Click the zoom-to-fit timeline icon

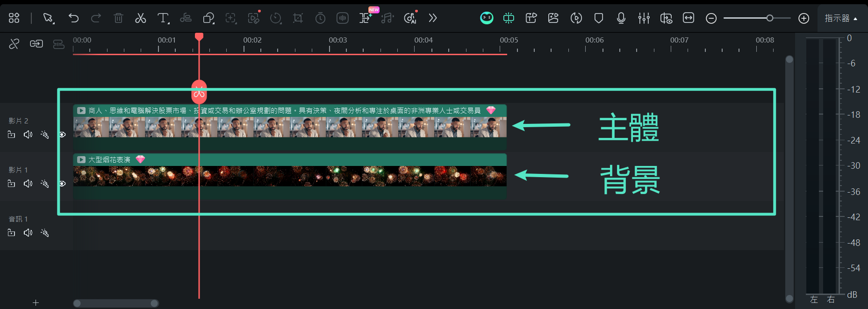tap(689, 18)
